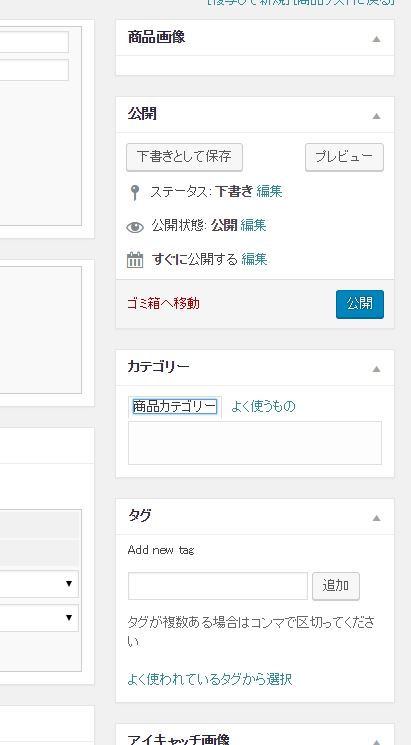Viewport: 411px width, 745px height.
Task: Open the プレビュー preview
Action: (x=344, y=157)
